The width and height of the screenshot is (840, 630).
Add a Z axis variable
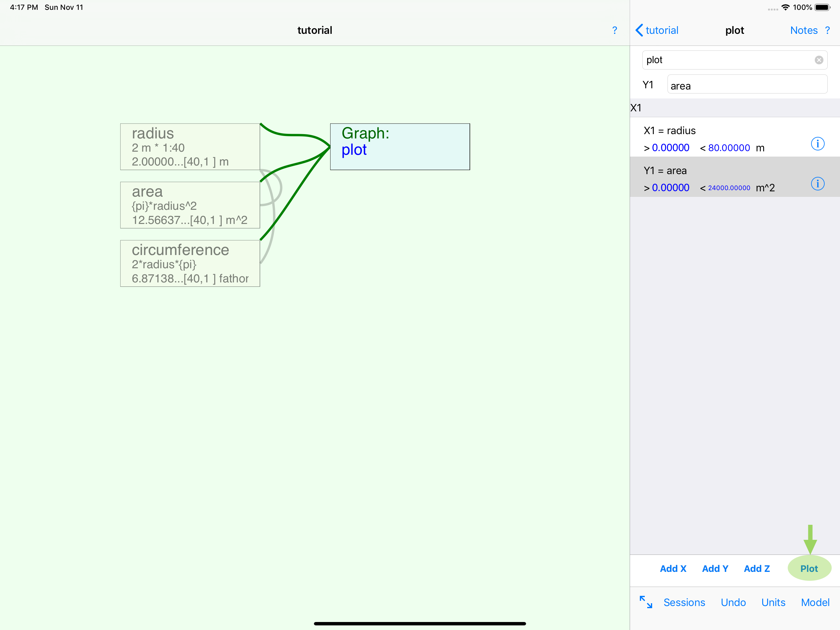tap(756, 568)
